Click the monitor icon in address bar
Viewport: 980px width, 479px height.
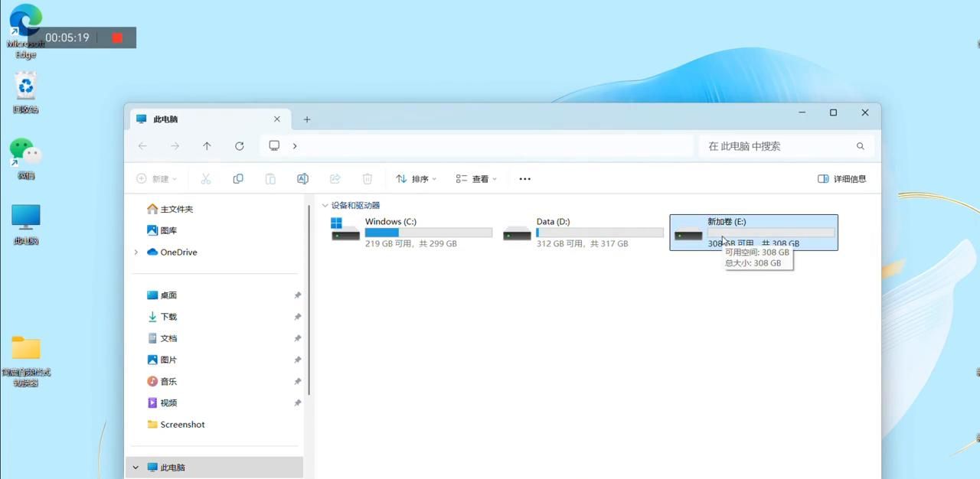pyautogui.click(x=274, y=145)
